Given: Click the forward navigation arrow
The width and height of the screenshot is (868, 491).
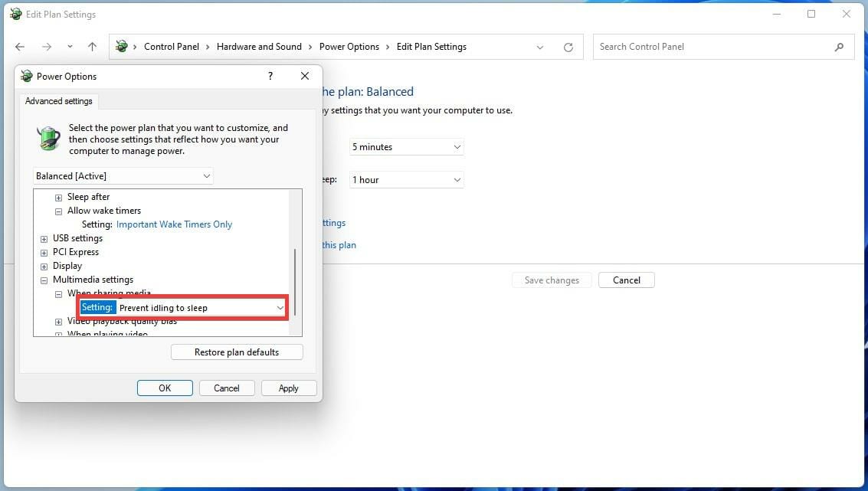Looking at the screenshot, I should click(x=46, y=47).
